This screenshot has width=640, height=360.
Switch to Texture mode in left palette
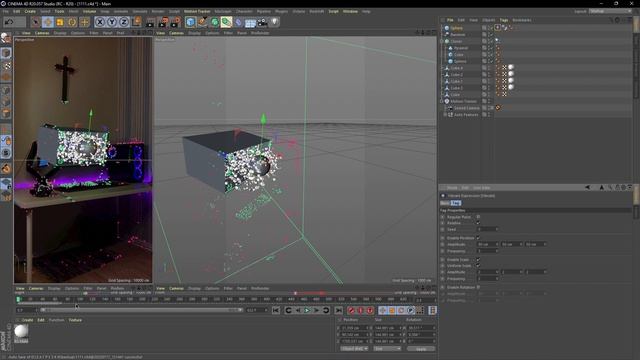coord(6,66)
